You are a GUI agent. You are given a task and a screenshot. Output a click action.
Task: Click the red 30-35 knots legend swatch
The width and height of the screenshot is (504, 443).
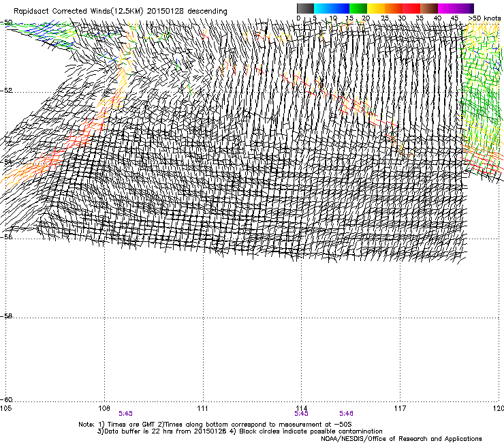pyautogui.click(x=411, y=8)
